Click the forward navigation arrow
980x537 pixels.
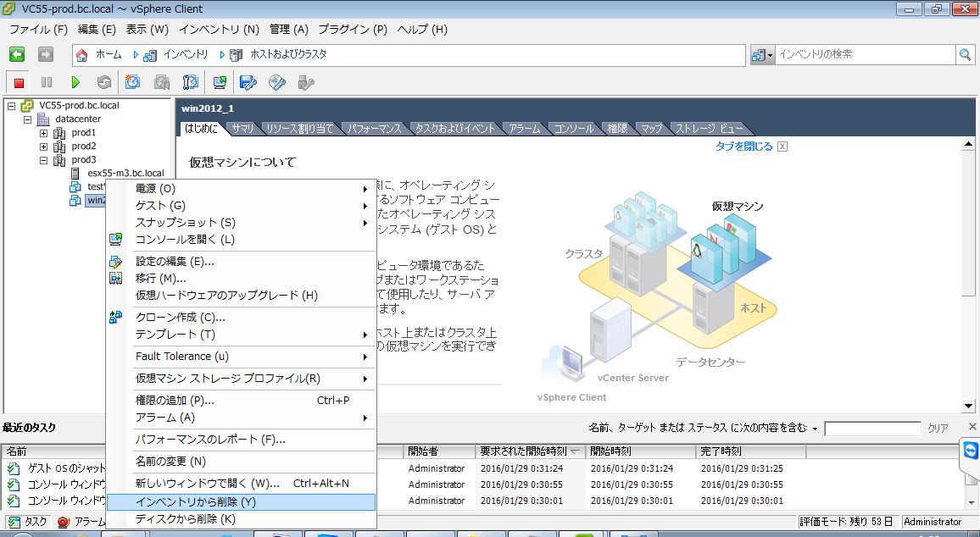point(46,54)
